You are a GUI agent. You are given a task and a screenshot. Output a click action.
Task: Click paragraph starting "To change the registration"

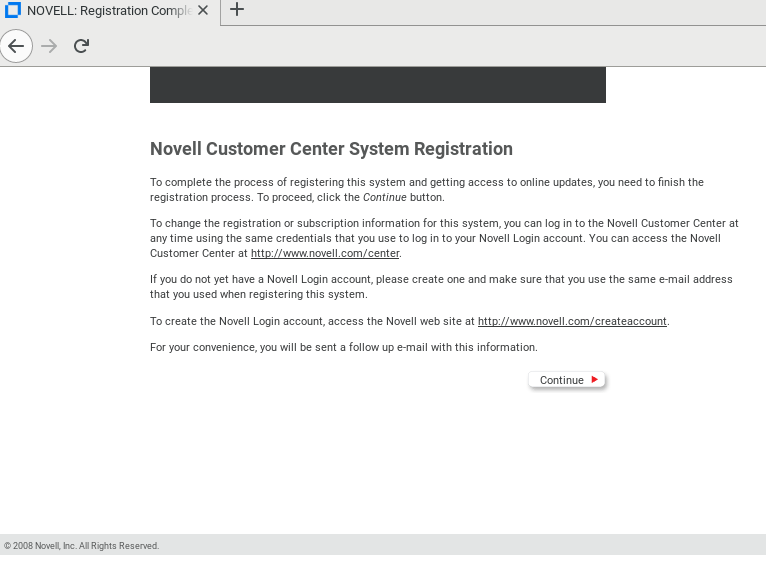click(x=443, y=238)
